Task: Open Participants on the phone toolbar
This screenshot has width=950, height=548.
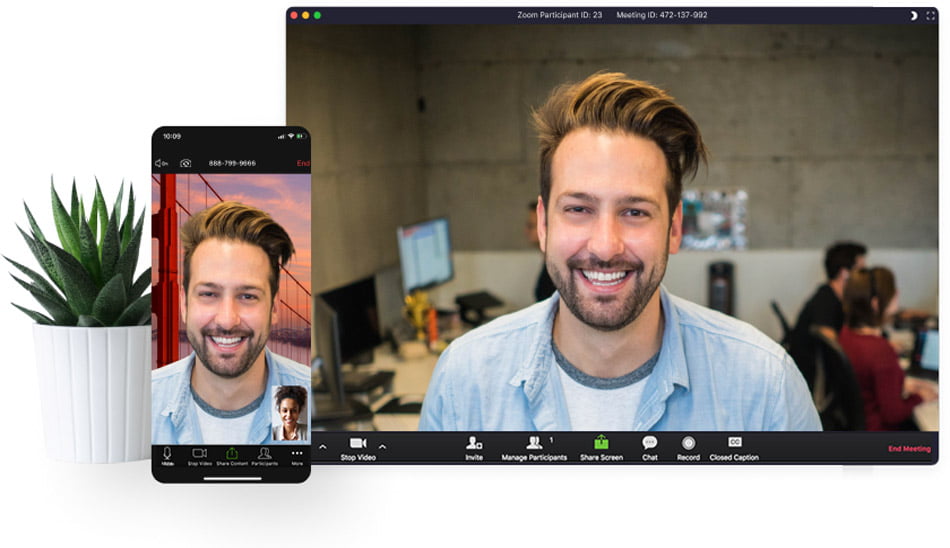Action: click(x=264, y=456)
